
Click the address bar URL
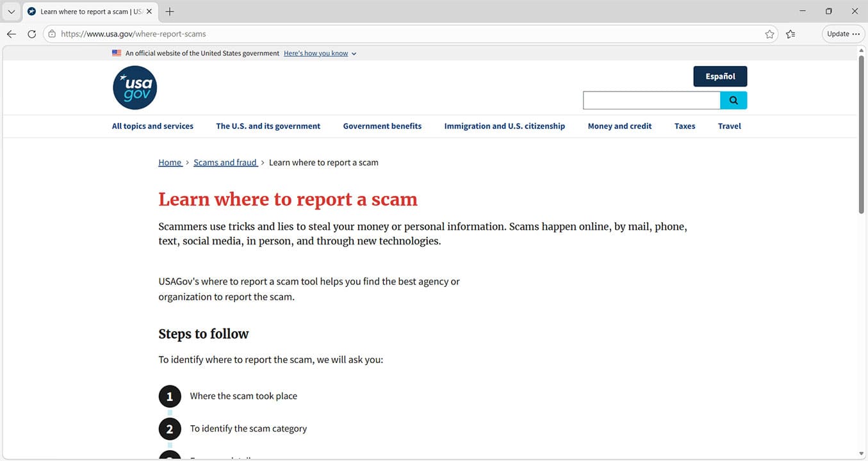(x=133, y=34)
